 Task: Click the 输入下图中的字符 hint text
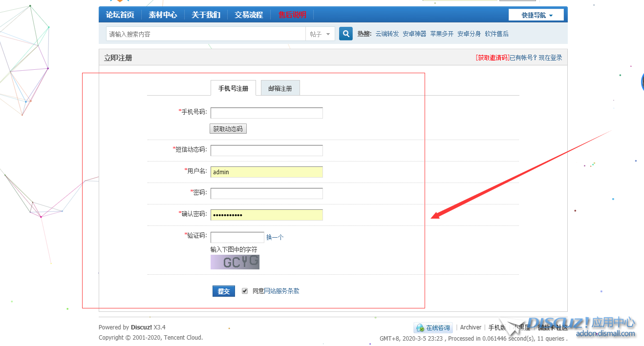click(234, 249)
